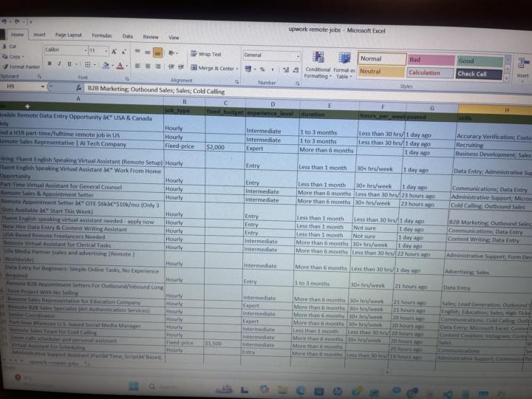Click the Merge & Center button
The image size is (532, 399).
click(212, 68)
